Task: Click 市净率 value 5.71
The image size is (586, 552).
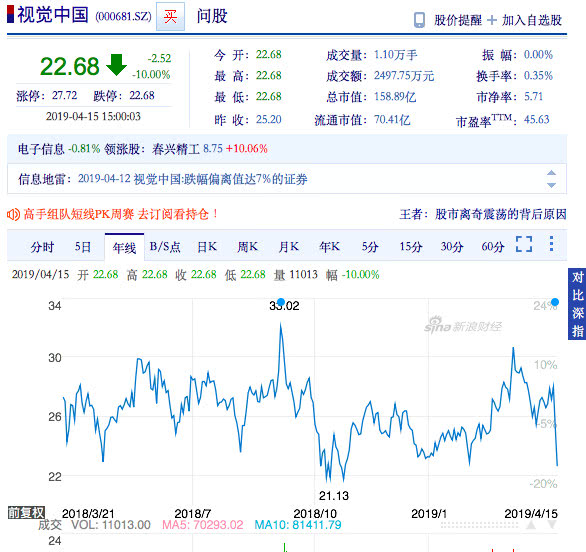Action: pyautogui.click(x=533, y=97)
